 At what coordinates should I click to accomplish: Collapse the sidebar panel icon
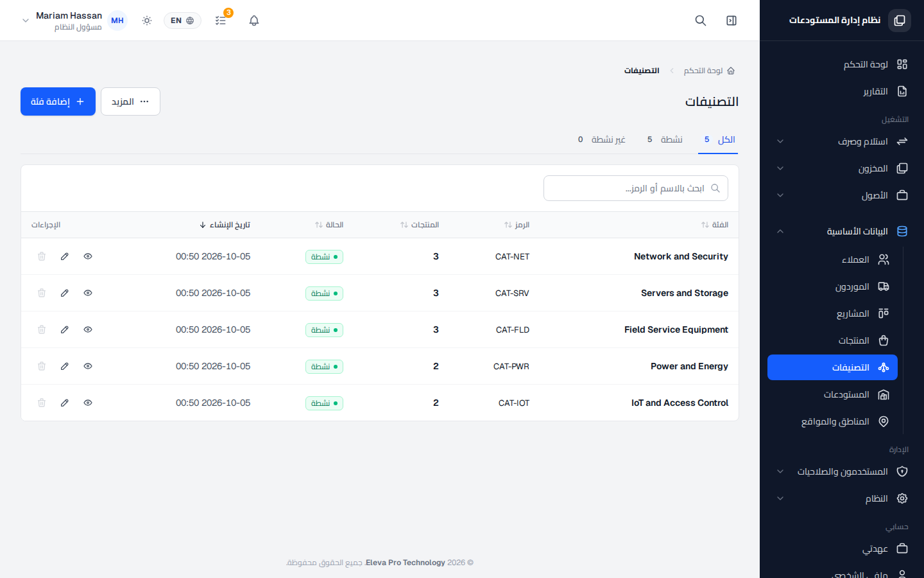point(732,21)
